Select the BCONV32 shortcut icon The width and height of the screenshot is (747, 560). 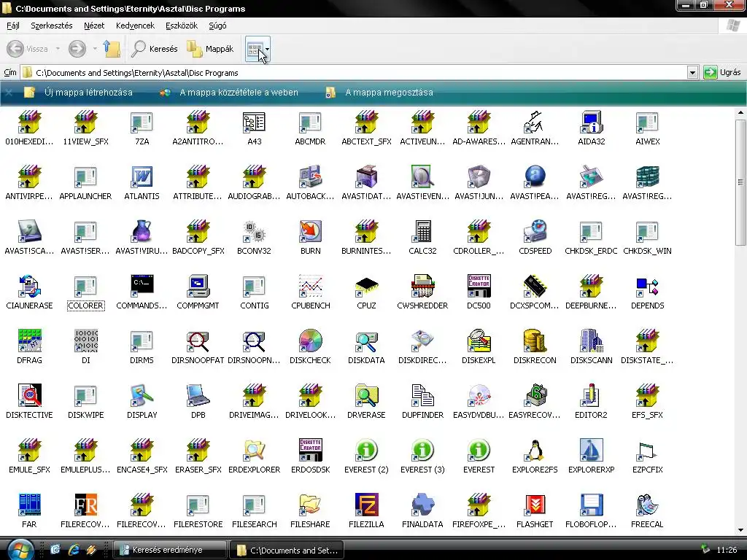coord(254,232)
